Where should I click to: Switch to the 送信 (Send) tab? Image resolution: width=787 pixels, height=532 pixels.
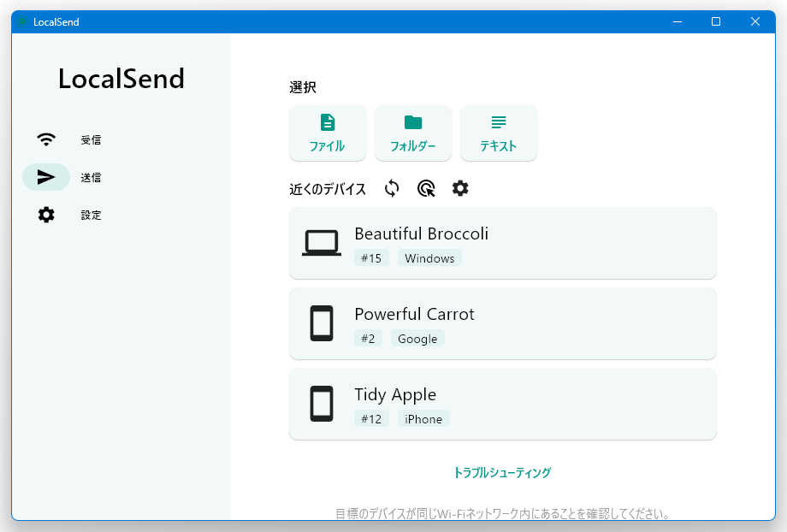91,178
